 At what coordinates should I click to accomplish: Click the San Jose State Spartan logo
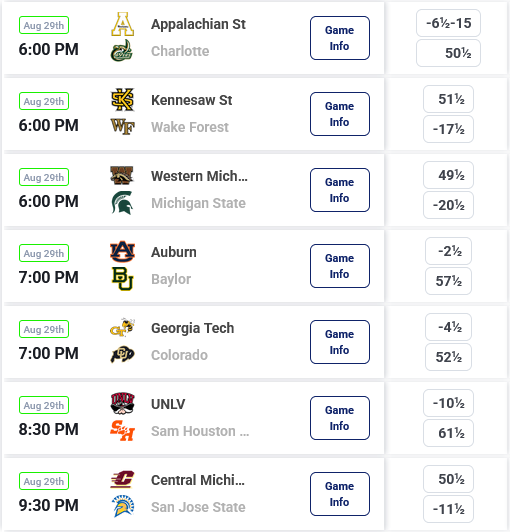pyautogui.click(x=122, y=507)
